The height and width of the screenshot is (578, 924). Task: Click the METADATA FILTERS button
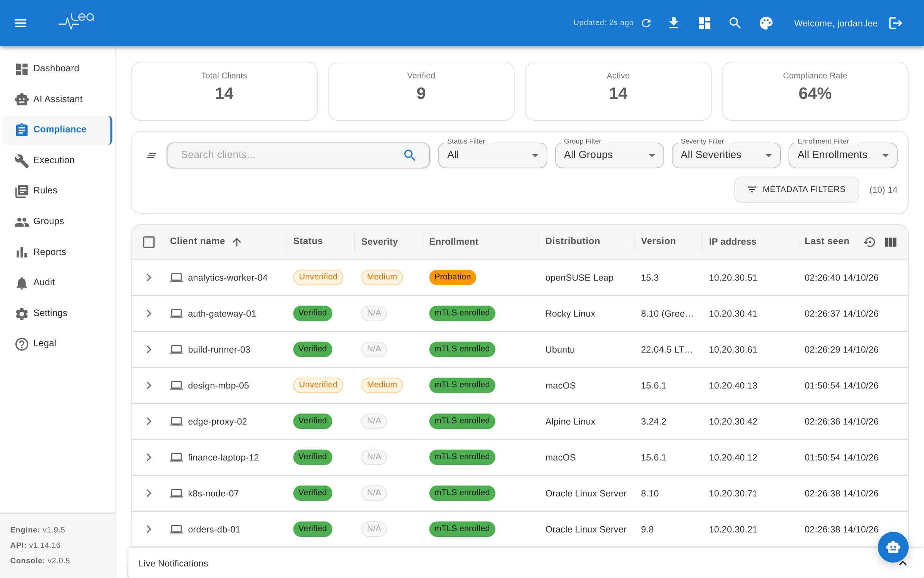pyautogui.click(x=796, y=190)
